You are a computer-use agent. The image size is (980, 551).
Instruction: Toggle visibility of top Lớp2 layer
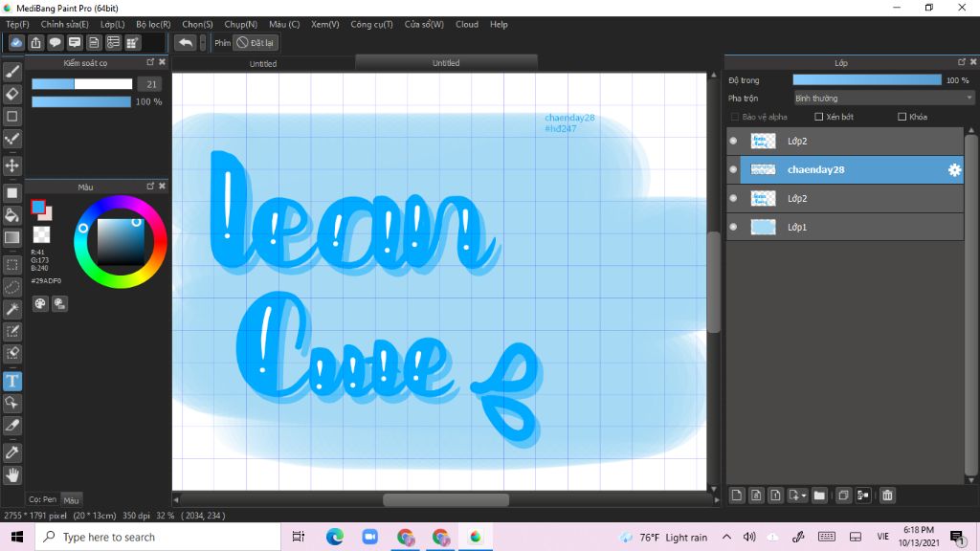coord(733,142)
